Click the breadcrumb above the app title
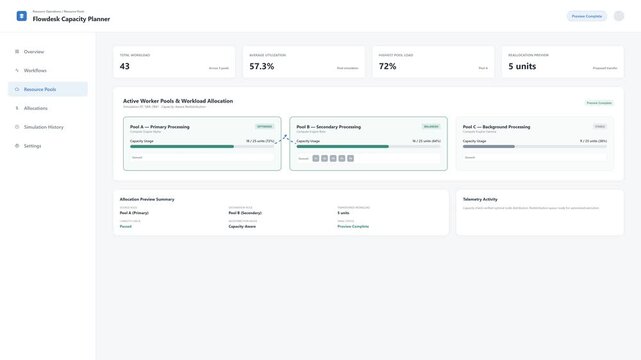The width and height of the screenshot is (641, 360). (58, 11)
